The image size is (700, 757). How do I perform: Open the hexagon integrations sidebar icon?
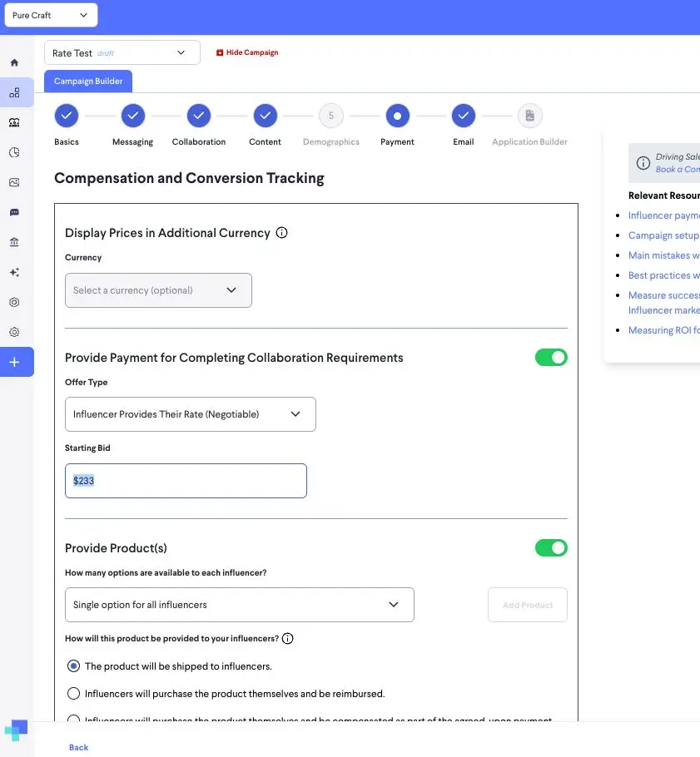tap(14, 302)
